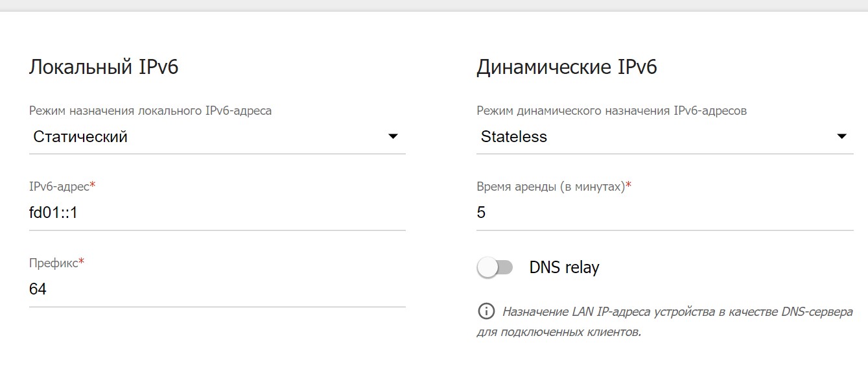Click the arrow of the Stateless dropdown

point(841,137)
